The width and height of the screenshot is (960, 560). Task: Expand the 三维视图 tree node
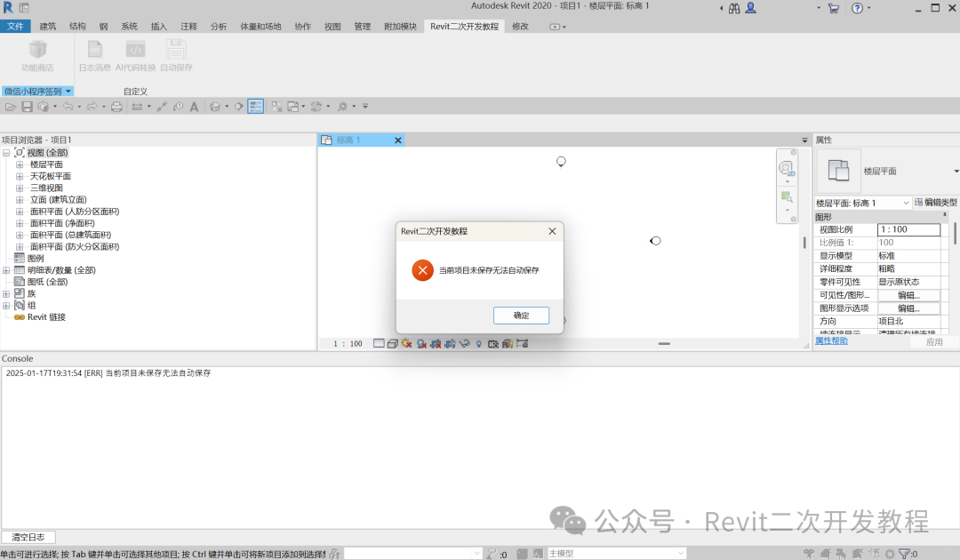click(20, 188)
